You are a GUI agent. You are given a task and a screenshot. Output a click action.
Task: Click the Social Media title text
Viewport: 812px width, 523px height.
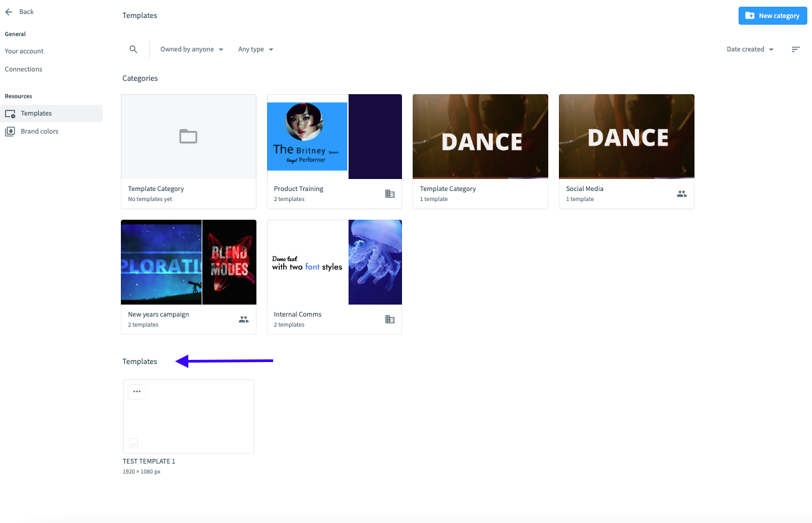[x=585, y=189]
